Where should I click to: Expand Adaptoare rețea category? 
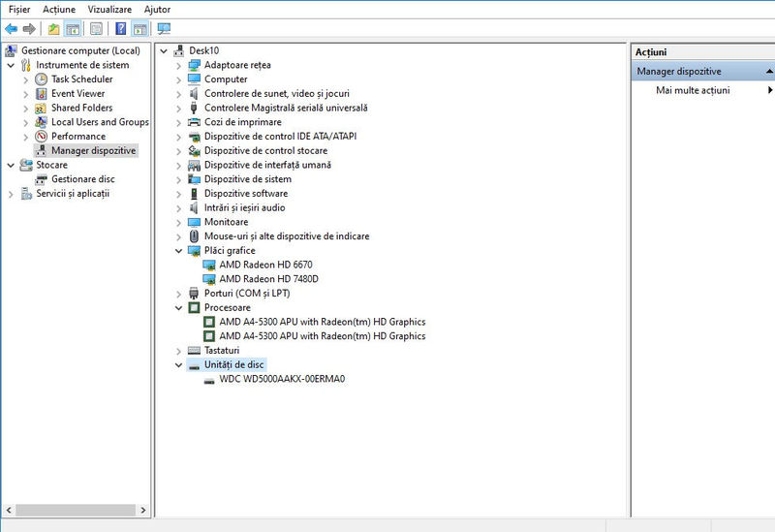pyautogui.click(x=179, y=66)
